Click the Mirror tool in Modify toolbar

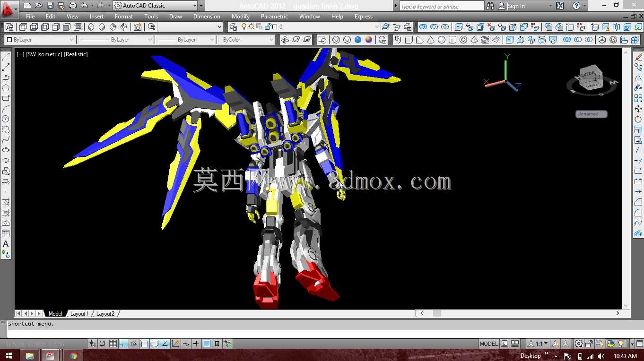point(638,77)
